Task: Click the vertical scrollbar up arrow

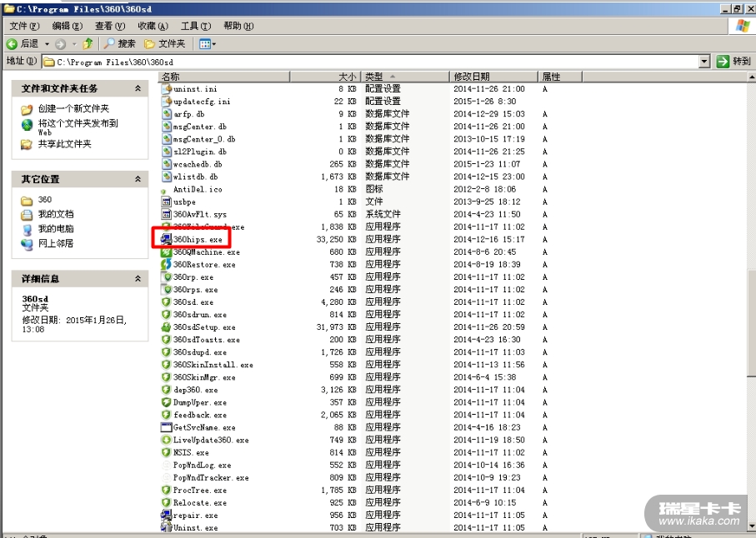Action: pyautogui.click(x=751, y=77)
